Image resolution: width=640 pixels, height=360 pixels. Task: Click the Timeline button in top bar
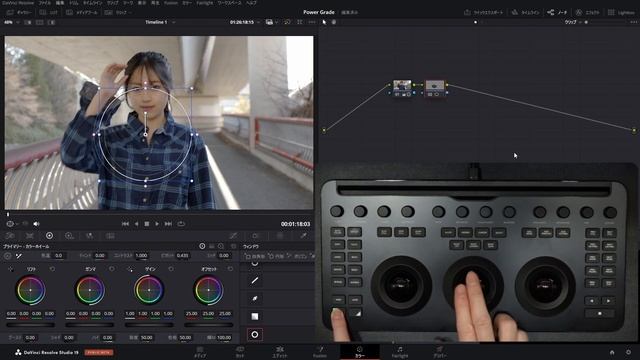[525, 13]
